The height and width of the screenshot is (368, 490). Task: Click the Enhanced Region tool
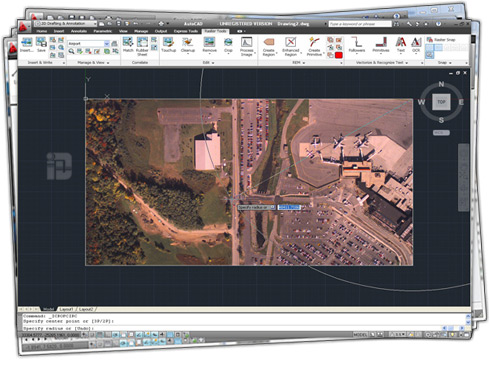tap(291, 46)
